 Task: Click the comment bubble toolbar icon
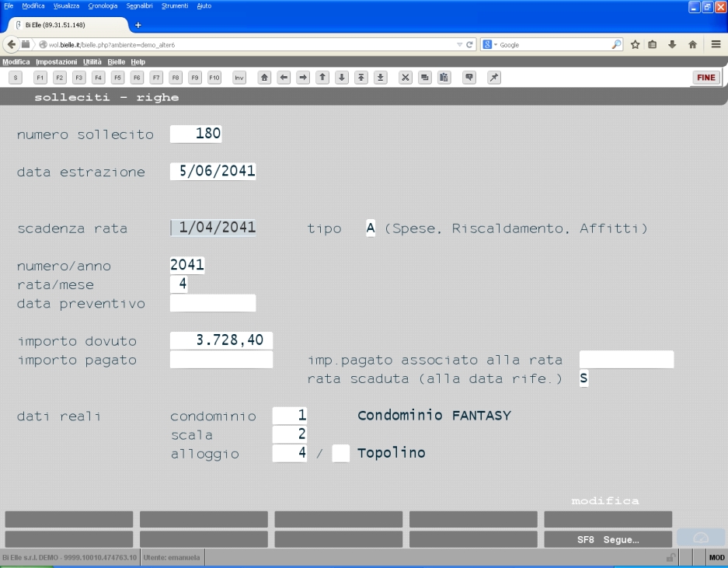click(469, 78)
